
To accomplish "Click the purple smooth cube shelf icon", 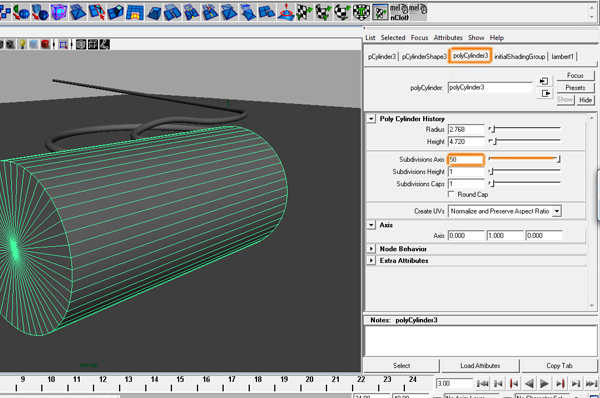I will click(59, 12).
